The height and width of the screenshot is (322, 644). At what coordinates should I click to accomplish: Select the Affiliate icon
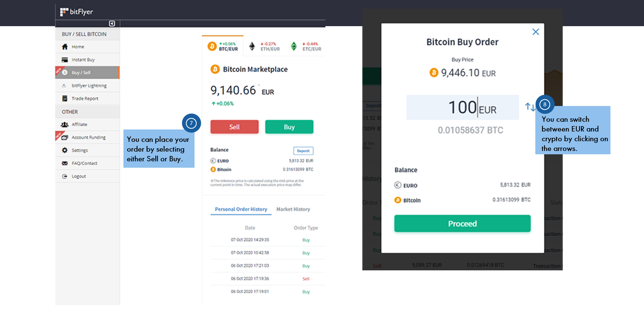point(64,124)
